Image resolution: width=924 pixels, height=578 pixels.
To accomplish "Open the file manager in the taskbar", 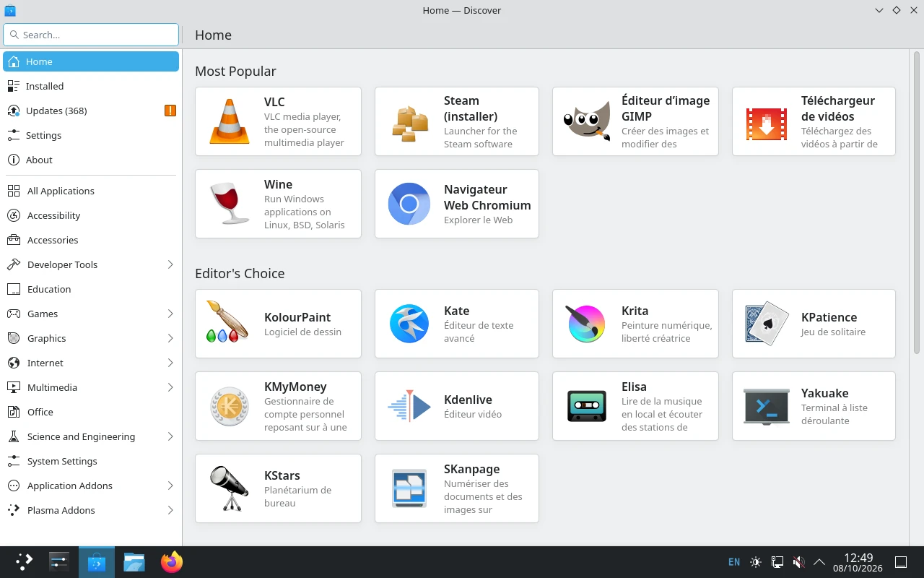I will (134, 561).
